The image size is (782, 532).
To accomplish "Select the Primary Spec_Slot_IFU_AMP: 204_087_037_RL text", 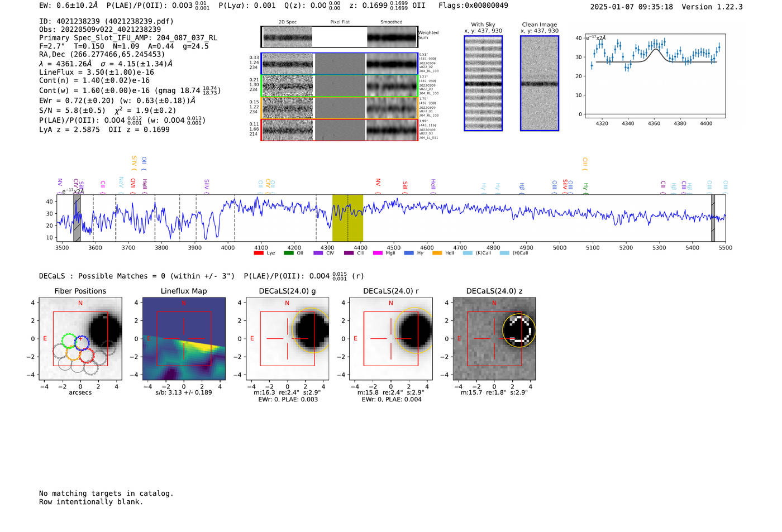I will click(128, 38).
